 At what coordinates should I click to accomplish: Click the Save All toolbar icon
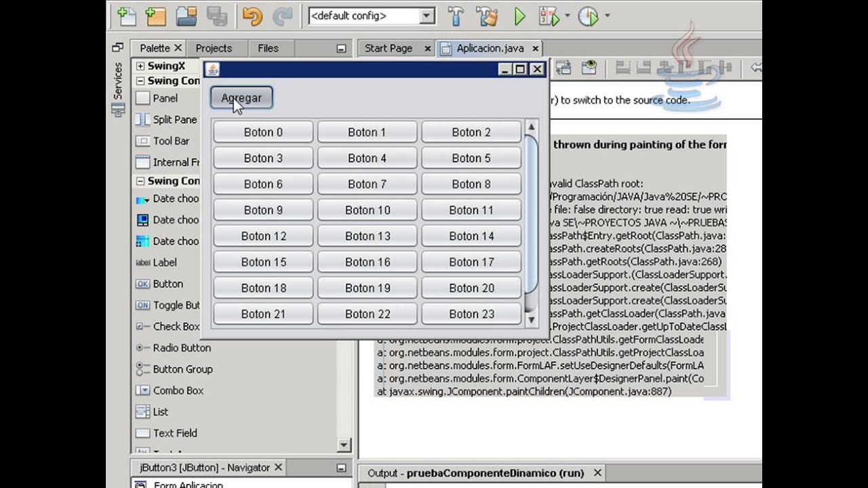click(x=217, y=16)
